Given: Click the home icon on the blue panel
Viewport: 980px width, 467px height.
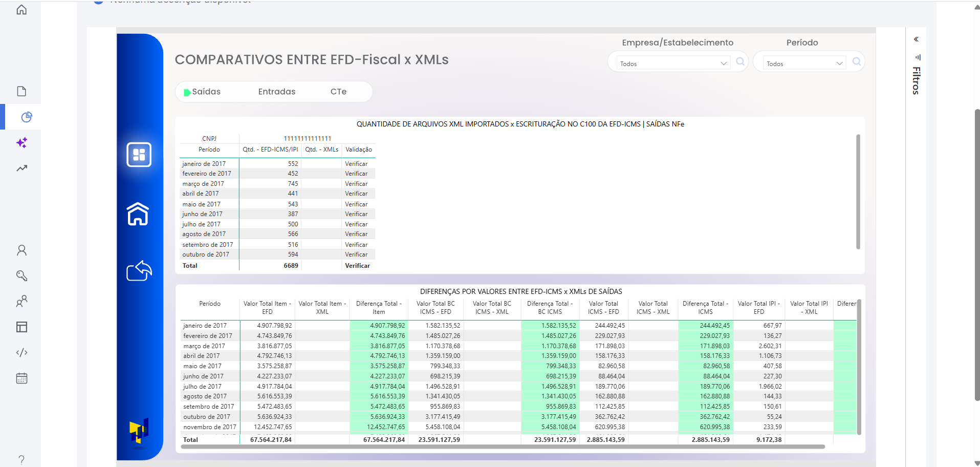Looking at the screenshot, I should [x=139, y=214].
